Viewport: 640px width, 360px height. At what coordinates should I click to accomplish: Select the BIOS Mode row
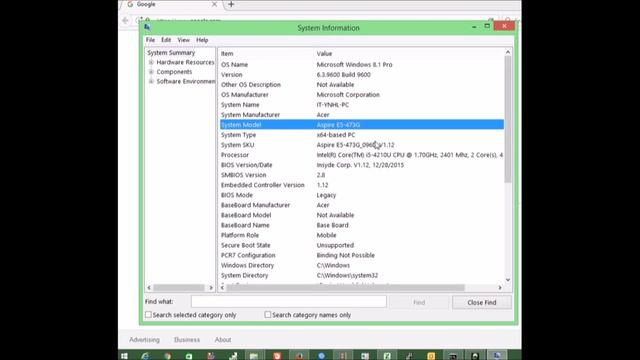pyautogui.click(x=362, y=195)
